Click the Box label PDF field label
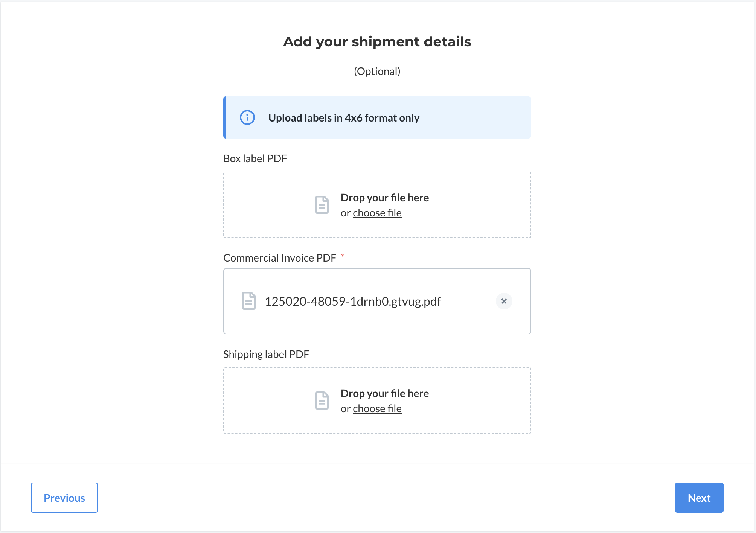The height and width of the screenshot is (533, 756). (x=255, y=158)
